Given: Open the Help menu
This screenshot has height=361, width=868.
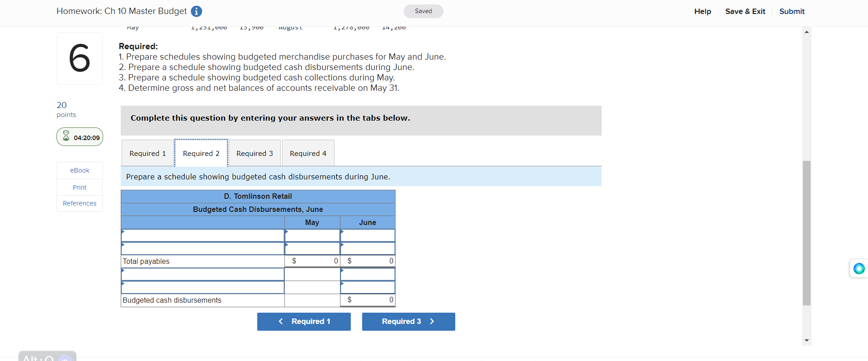Looking at the screenshot, I should pyautogui.click(x=703, y=11).
